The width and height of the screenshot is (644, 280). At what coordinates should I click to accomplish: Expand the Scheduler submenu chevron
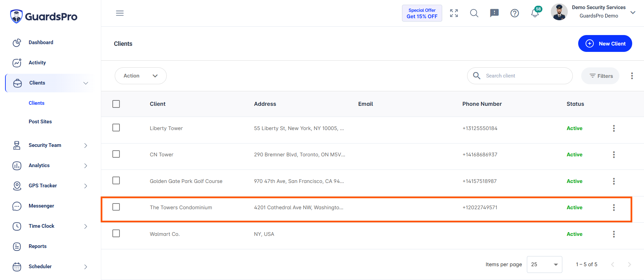(x=86, y=267)
